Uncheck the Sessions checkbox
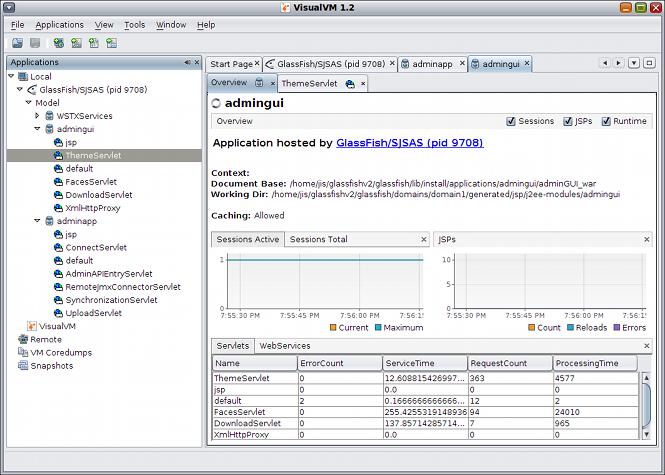This screenshot has height=475, width=665. [511, 122]
